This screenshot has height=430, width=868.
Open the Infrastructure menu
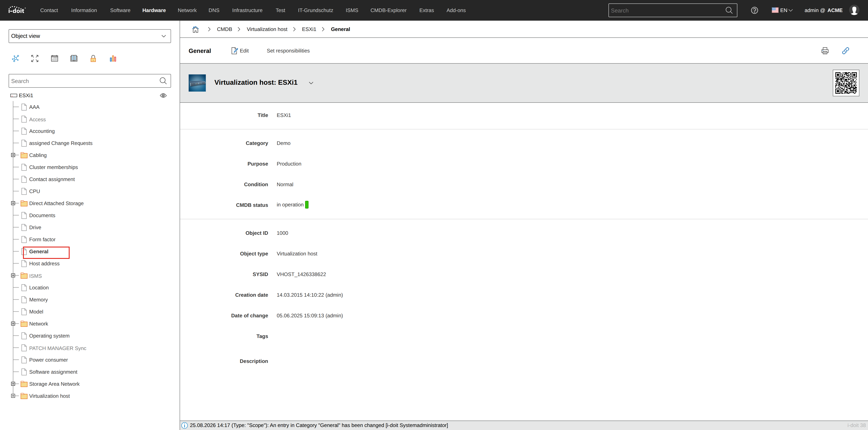click(x=247, y=11)
